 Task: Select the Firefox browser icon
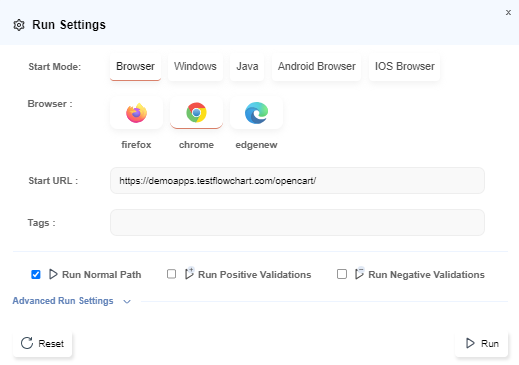point(136,113)
